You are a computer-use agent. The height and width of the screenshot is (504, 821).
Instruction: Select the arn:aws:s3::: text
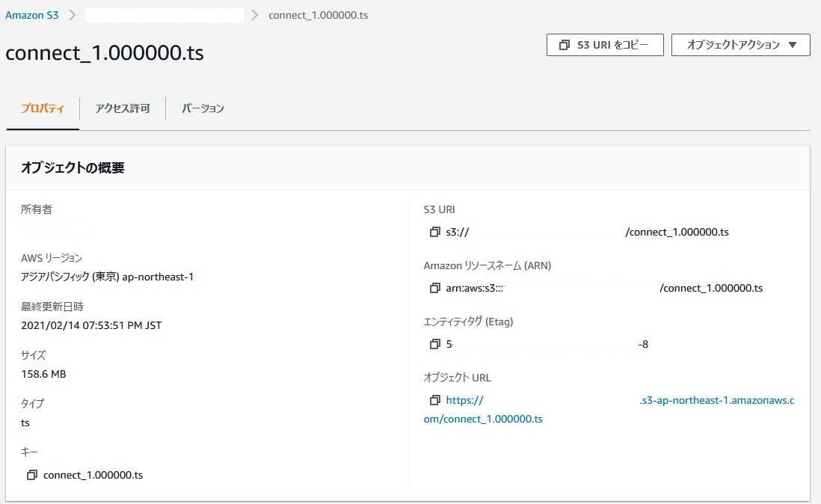pos(474,289)
